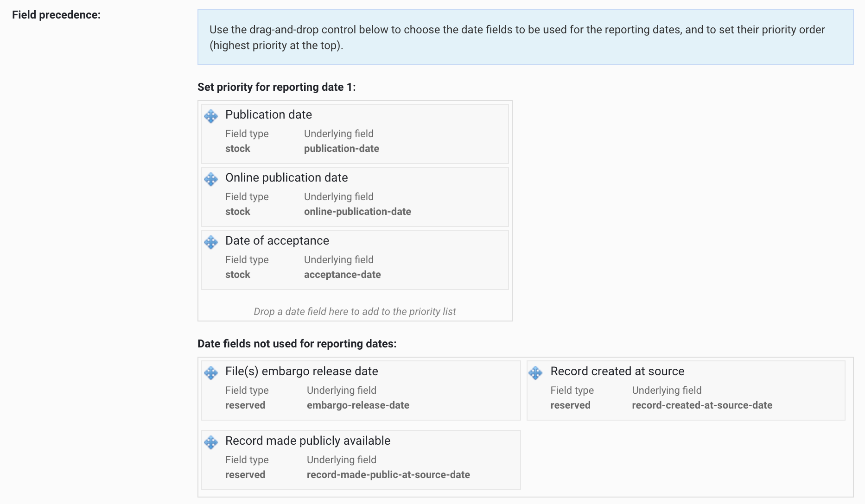Click the Record made publicly available move icon
Viewport: 865px width, 504px height.
(211, 442)
